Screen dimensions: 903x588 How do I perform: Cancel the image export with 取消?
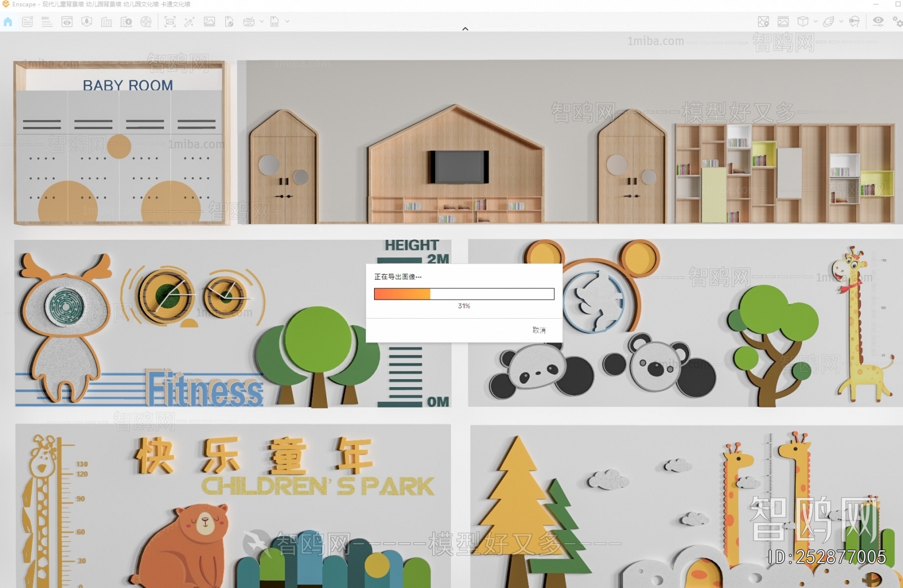(x=539, y=330)
